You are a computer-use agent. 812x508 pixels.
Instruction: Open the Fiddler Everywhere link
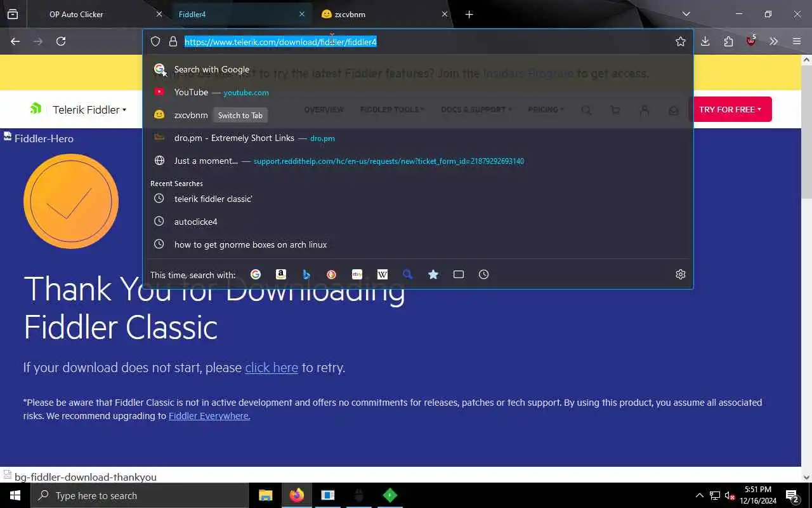tap(209, 416)
